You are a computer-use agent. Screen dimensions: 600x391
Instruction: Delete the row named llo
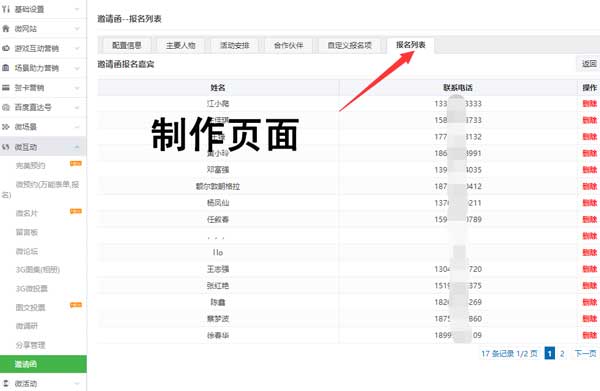[589, 253]
